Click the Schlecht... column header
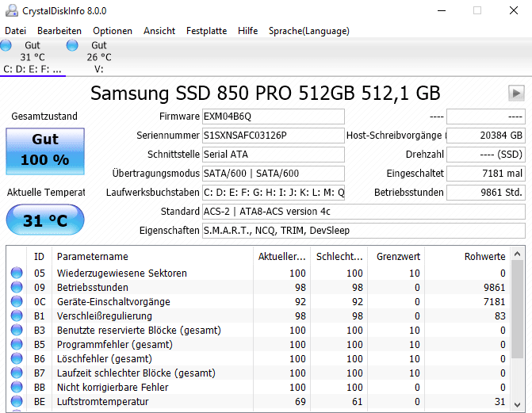532x413 pixels. [339, 257]
